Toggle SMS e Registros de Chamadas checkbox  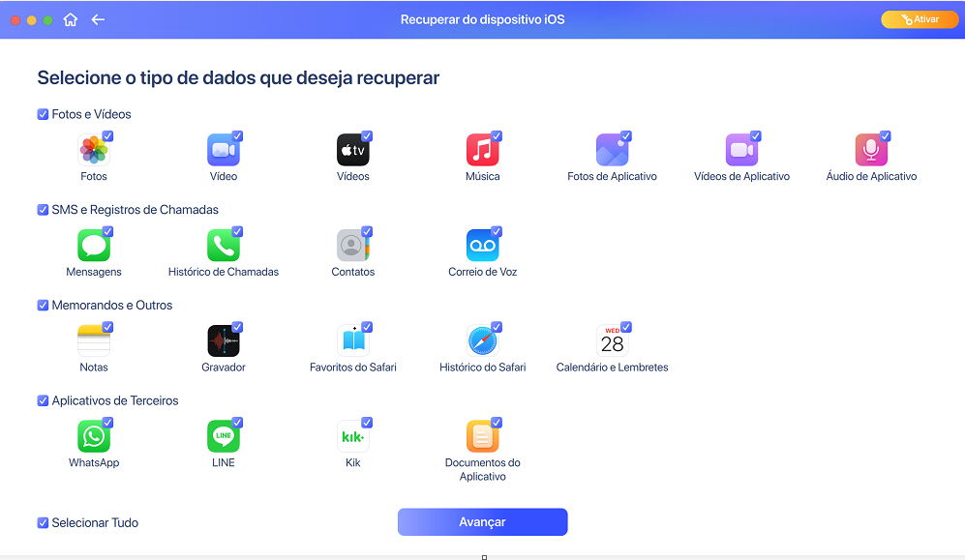tap(43, 210)
